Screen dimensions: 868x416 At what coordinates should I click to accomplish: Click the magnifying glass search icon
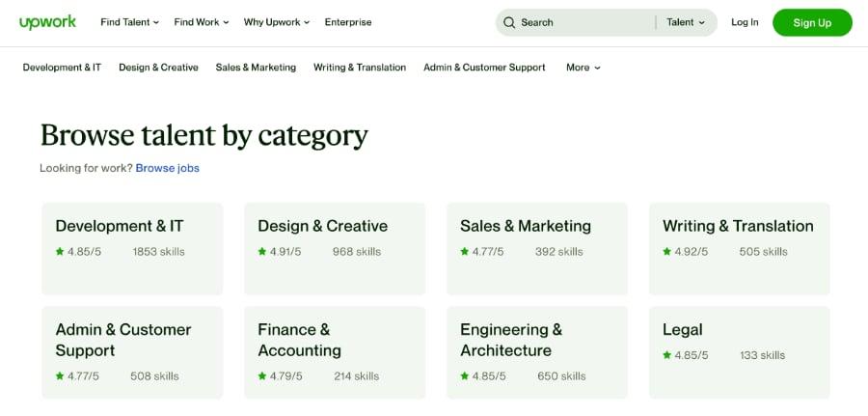[509, 22]
